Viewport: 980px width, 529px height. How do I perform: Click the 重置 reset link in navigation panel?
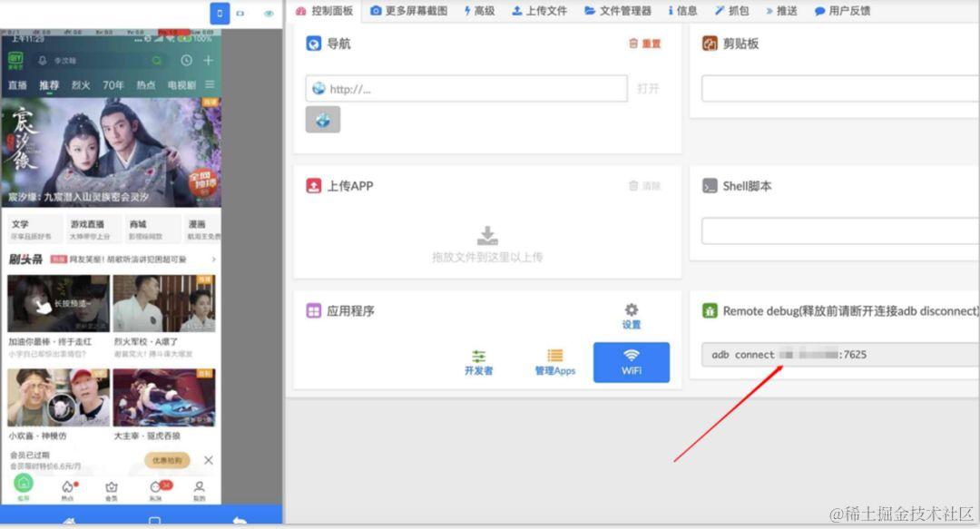pos(644,44)
